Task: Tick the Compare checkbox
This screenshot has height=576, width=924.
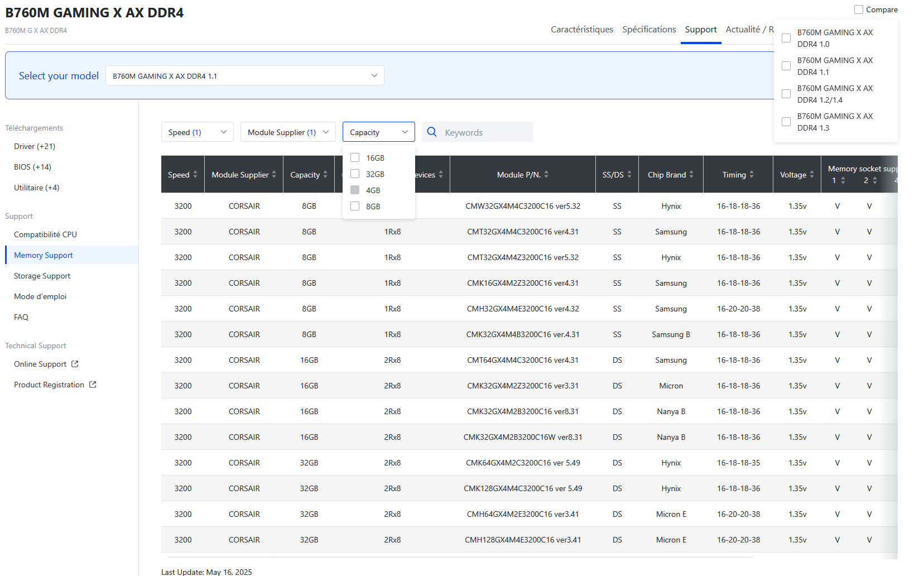Action: coord(859,9)
